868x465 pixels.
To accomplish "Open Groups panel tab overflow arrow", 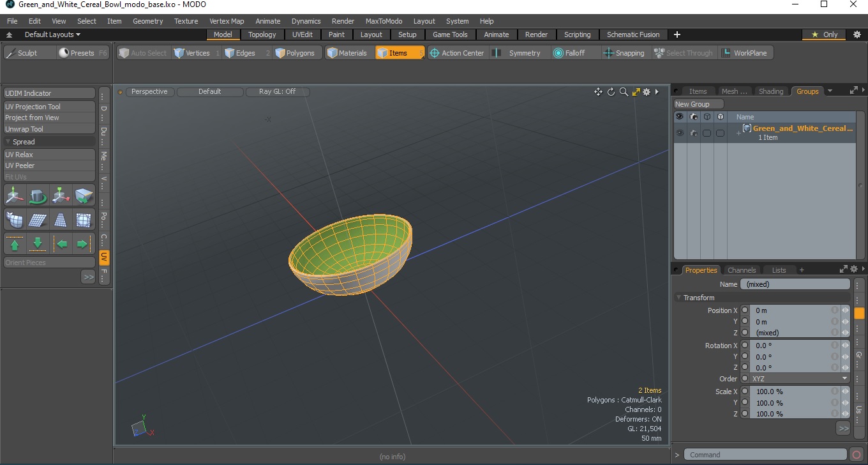I will pos(830,91).
